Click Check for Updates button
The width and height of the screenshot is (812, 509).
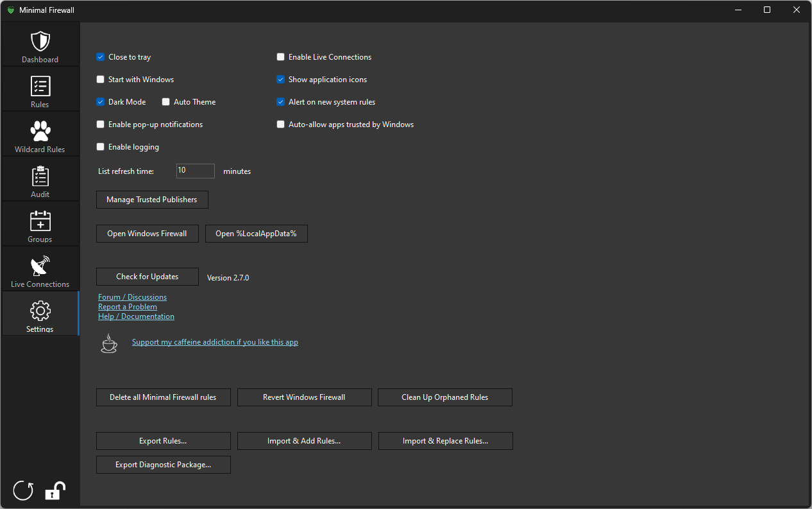click(147, 277)
